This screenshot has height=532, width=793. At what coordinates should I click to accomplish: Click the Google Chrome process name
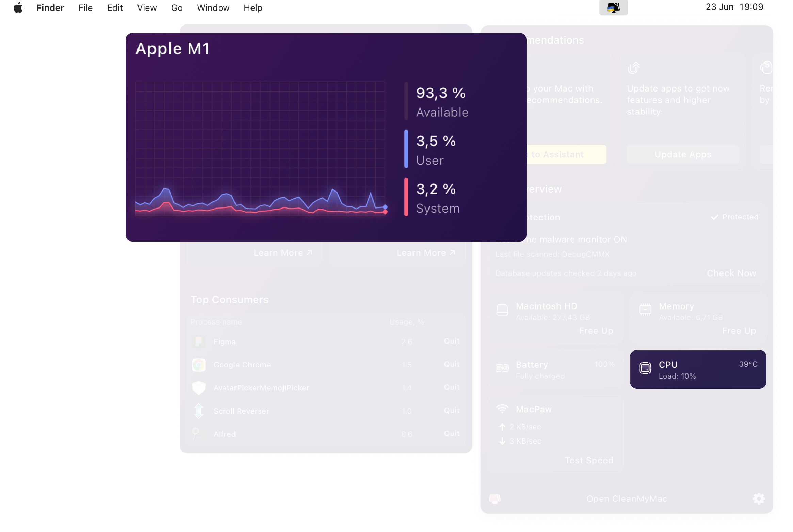tap(242, 365)
